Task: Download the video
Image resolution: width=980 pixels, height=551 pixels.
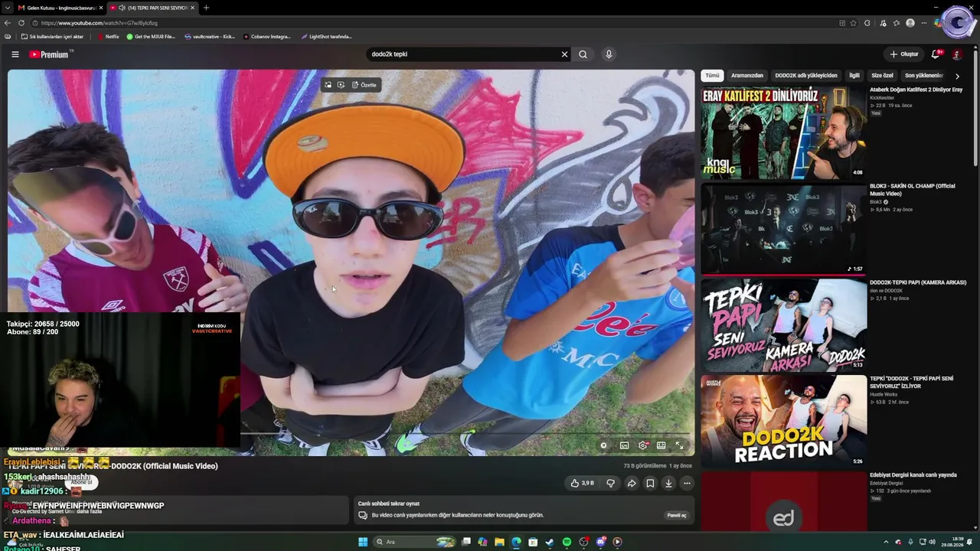Action: pyautogui.click(x=668, y=483)
